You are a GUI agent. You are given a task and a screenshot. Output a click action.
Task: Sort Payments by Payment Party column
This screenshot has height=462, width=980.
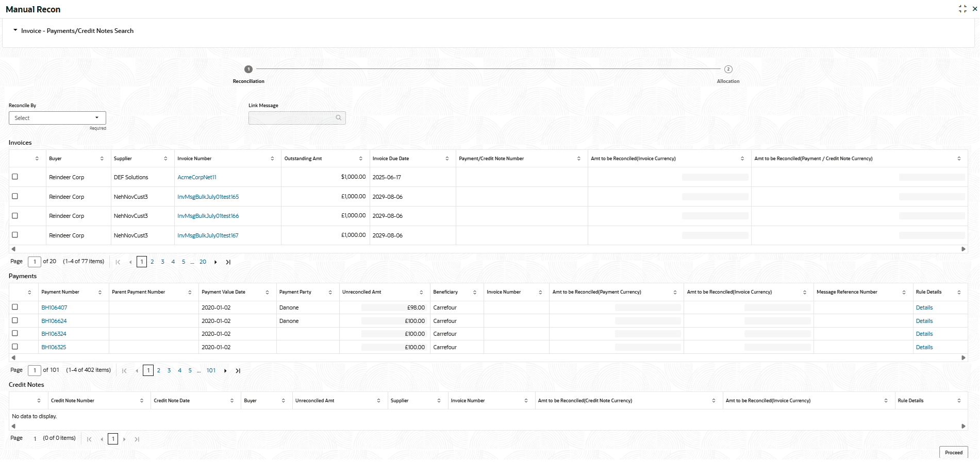pyautogui.click(x=330, y=293)
